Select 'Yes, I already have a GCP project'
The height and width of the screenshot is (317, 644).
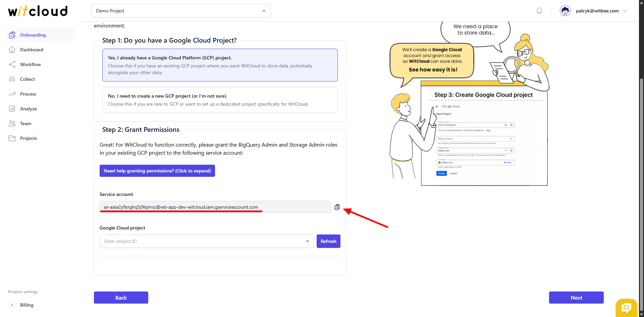(x=220, y=65)
